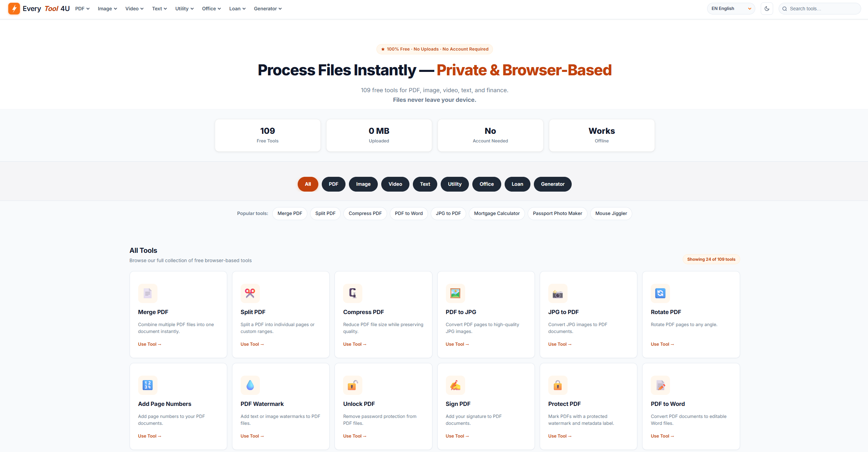This screenshot has width=868, height=452.
Task: Click the JPG to PDF camera icon
Action: (558, 293)
